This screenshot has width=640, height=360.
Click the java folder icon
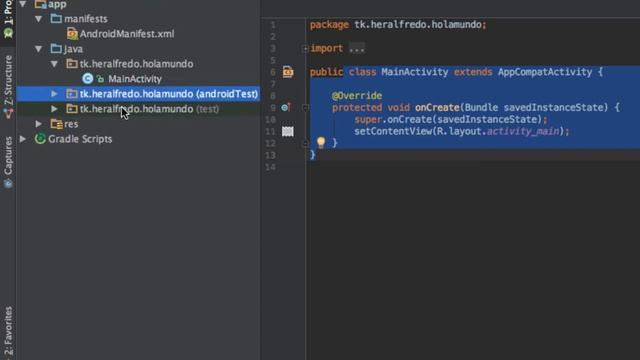click(x=56, y=49)
